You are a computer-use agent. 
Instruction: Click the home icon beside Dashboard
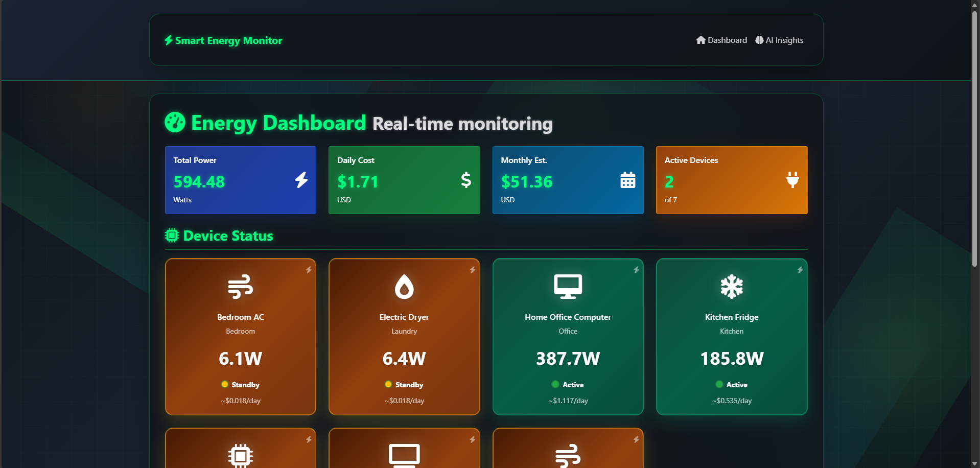tap(701, 40)
